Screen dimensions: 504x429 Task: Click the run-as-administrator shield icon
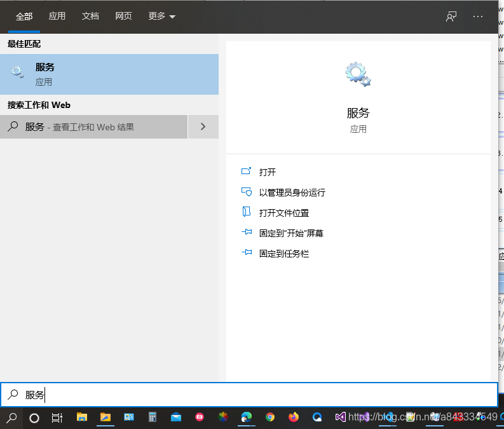[247, 192]
